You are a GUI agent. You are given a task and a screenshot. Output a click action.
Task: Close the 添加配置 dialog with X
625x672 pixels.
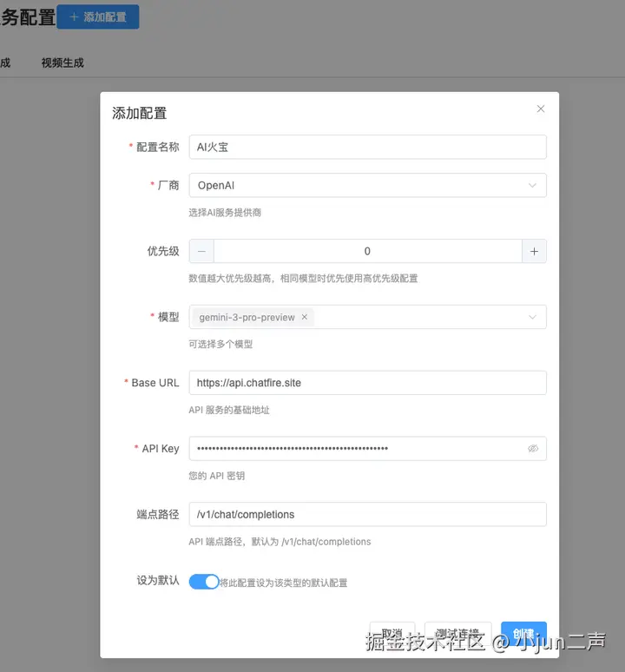coord(541,109)
